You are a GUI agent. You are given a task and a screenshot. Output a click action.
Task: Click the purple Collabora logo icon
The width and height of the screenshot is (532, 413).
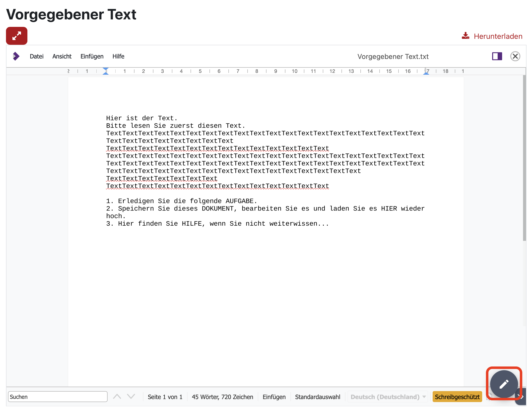[x=16, y=56]
